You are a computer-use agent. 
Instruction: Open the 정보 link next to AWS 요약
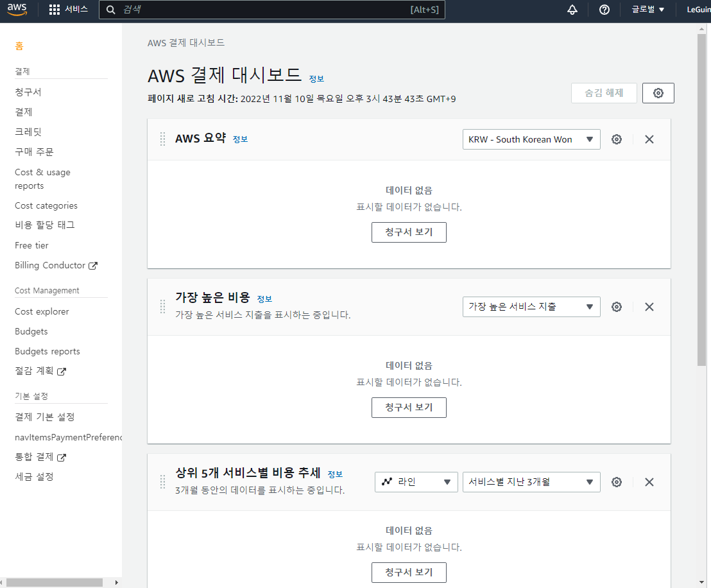click(240, 139)
